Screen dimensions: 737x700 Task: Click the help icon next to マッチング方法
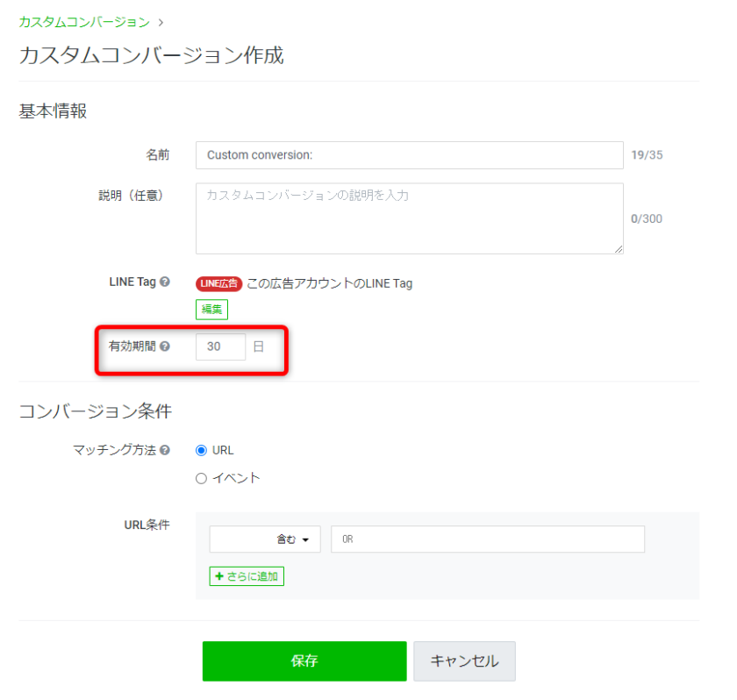click(165, 450)
